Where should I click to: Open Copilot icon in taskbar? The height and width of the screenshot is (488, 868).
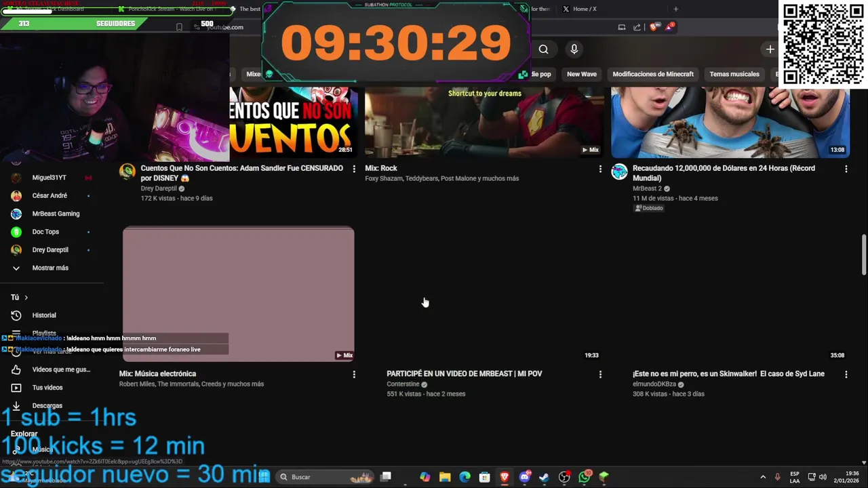[x=425, y=477]
